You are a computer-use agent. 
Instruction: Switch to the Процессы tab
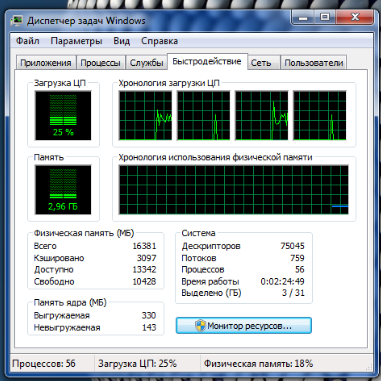[100, 63]
